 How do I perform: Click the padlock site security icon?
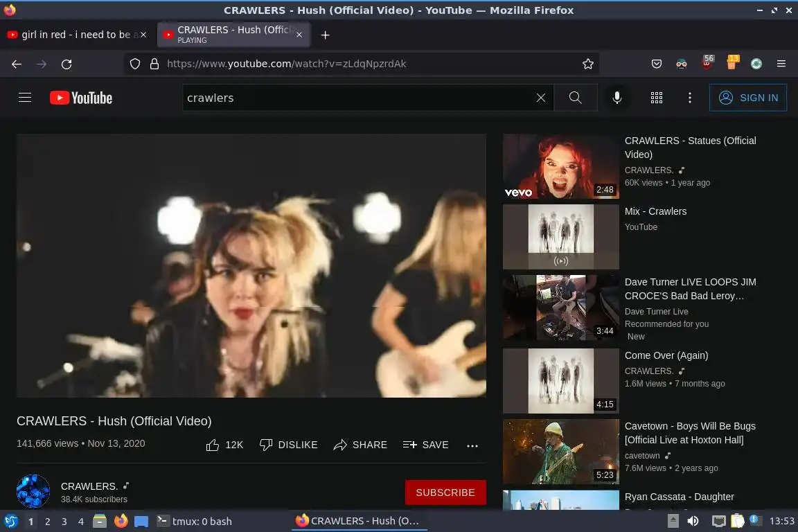pos(154,64)
